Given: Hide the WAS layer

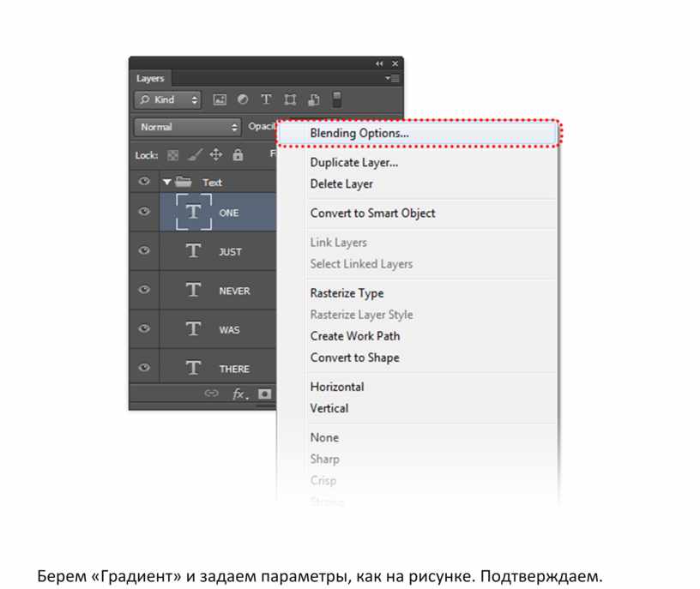Looking at the screenshot, I should point(144,329).
